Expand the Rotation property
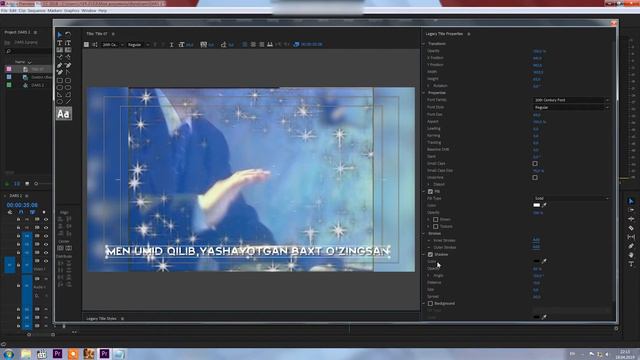The image size is (640, 360). [x=429, y=86]
